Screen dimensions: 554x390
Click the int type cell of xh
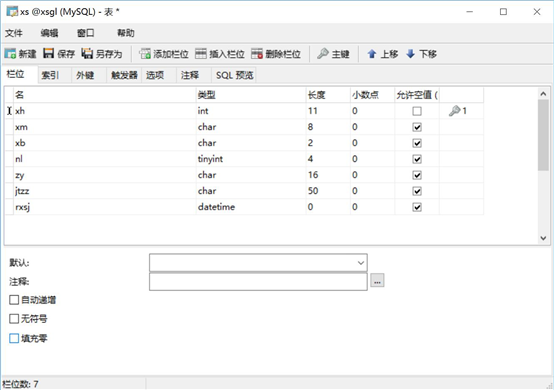tap(251, 111)
